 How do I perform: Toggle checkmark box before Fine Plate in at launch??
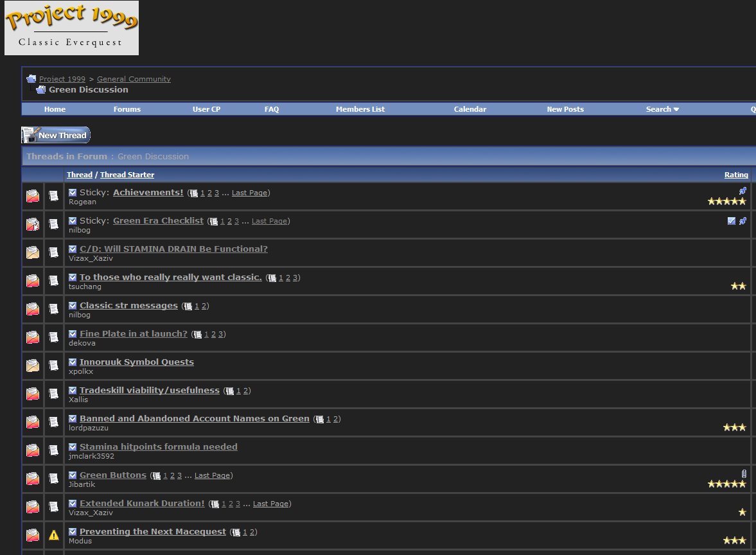[73, 333]
